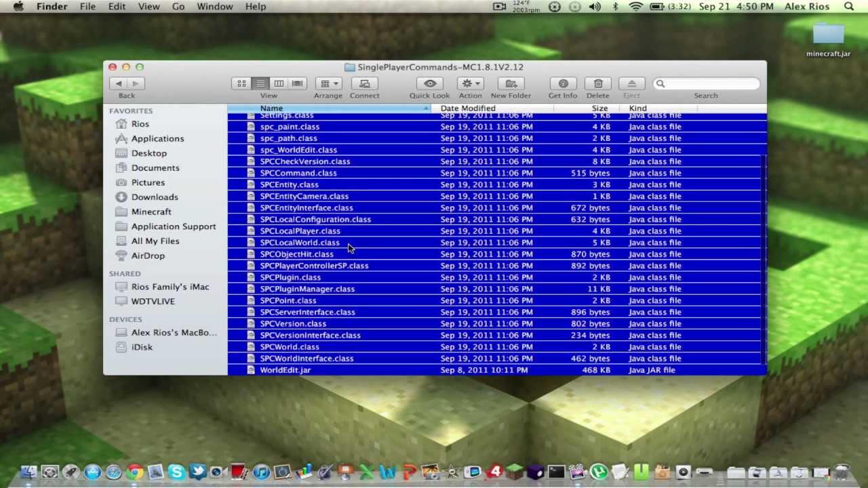
Task: Click the Connect toolbar button
Action: click(365, 83)
